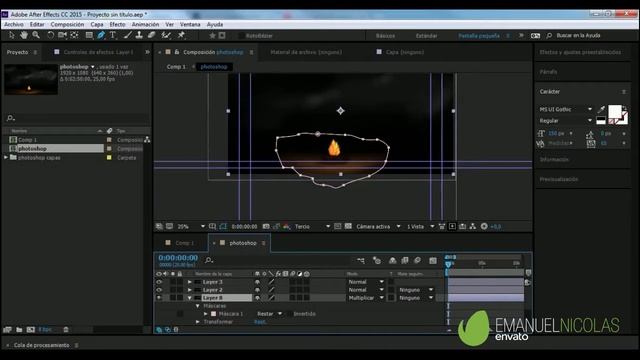Select the Pen tool

[101, 36]
